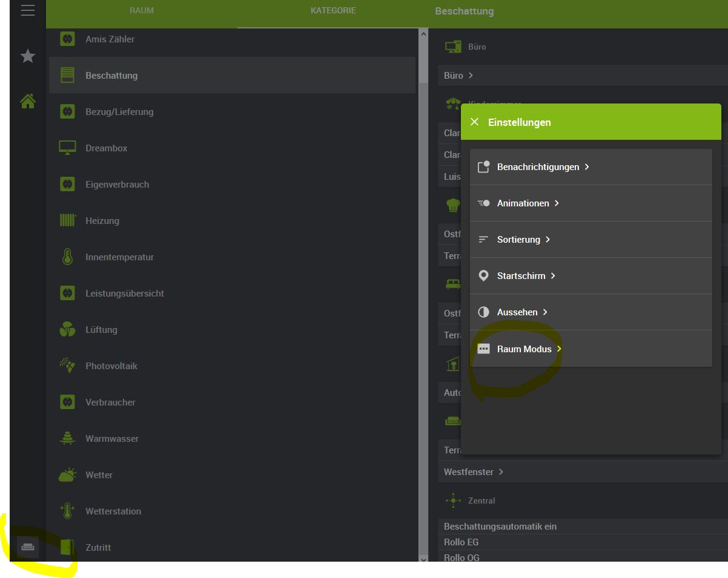The height and width of the screenshot is (578, 728).
Task: Click the Dreambox monitor icon
Action: [67, 148]
